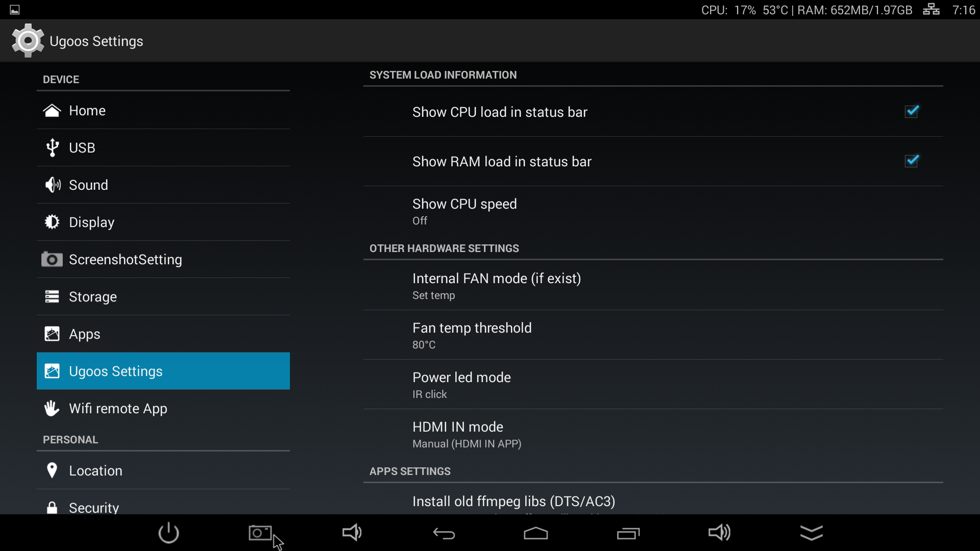Click the Ugoos Settings gear icon
The image size is (980, 551).
28,41
